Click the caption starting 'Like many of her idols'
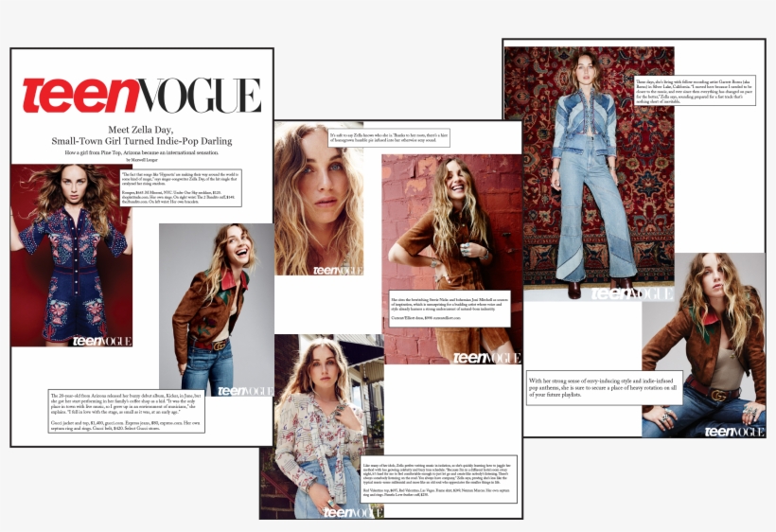Viewport: 776px width, 532px height. [438, 480]
